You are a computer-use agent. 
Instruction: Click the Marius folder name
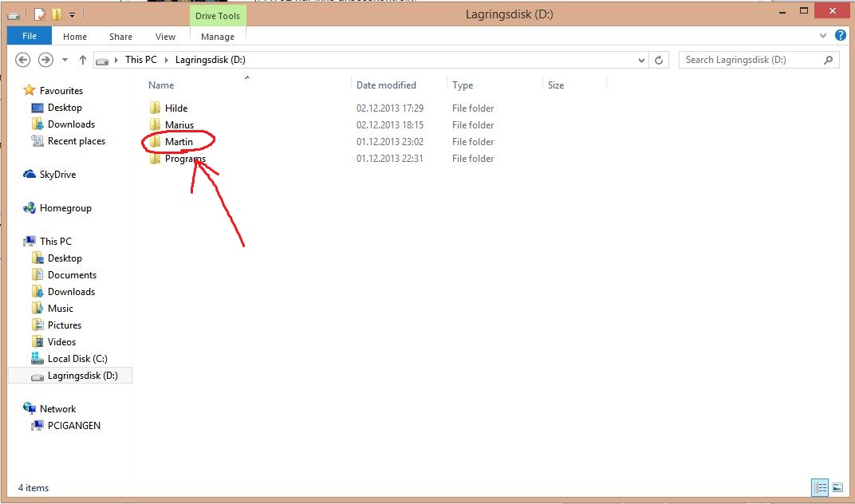pyautogui.click(x=179, y=125)
